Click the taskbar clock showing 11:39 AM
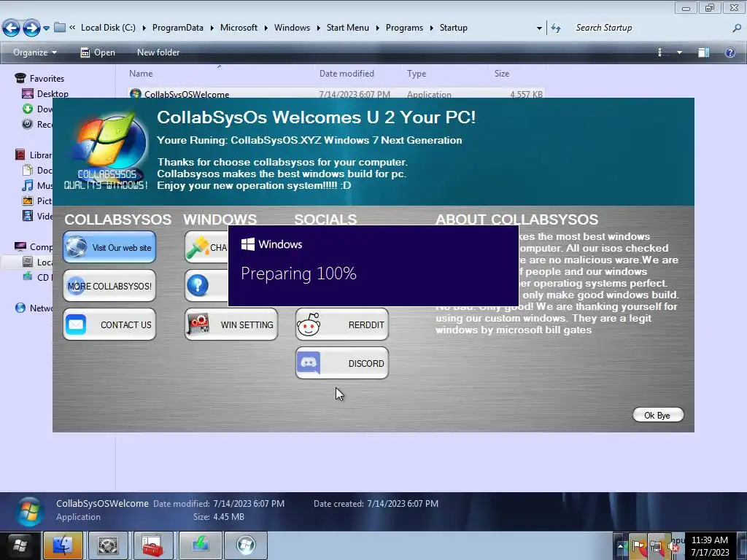Image resolution: width=747 pixels, height=560 pixels. click(x=710, y=546)
